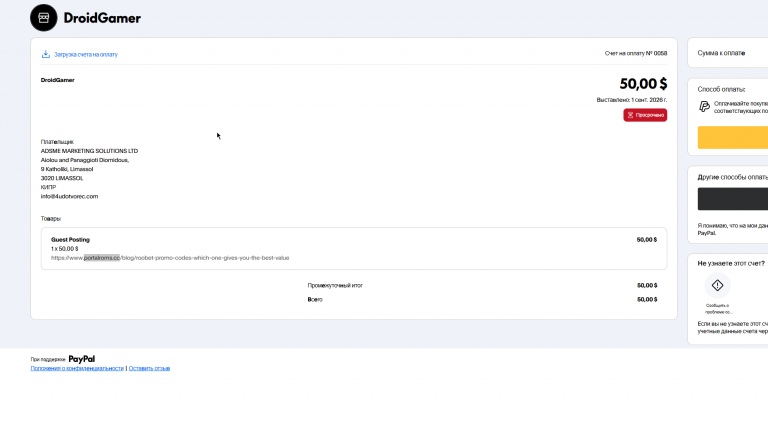Click the report-a-problem warning diamond icon

point(718,285)
